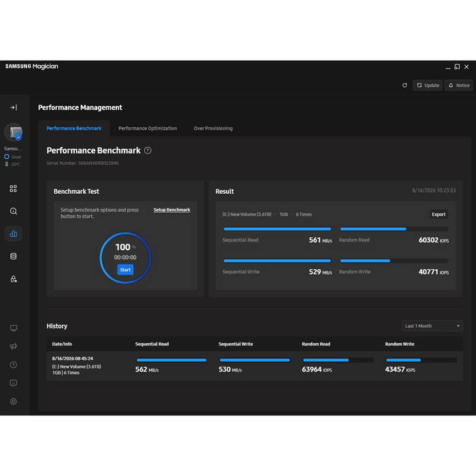Start the benchmark test
This screenshot has width=476, height=476.
coord(125,269)
